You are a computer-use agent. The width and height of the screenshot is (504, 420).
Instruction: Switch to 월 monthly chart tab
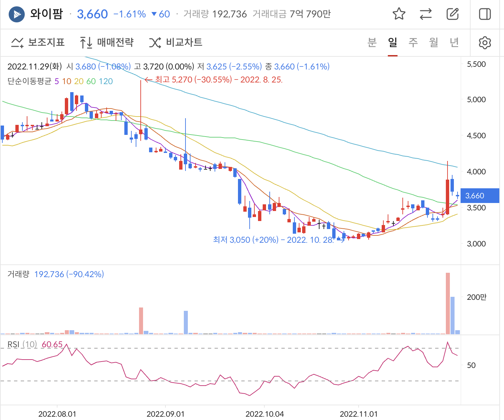click(x=433, y=42)
